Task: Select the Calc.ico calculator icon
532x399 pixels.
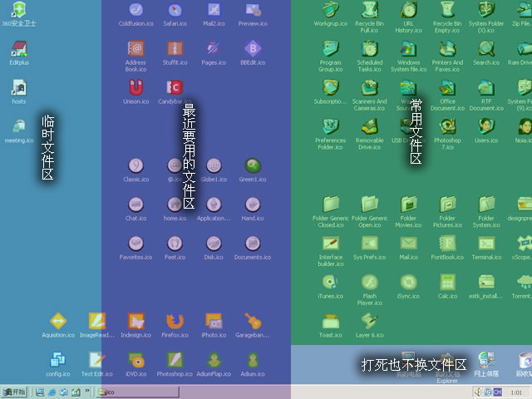Action: [447, 283]
